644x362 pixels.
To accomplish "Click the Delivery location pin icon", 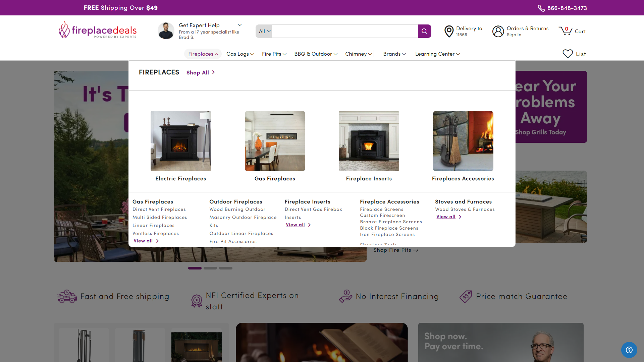I will [449, 31].
